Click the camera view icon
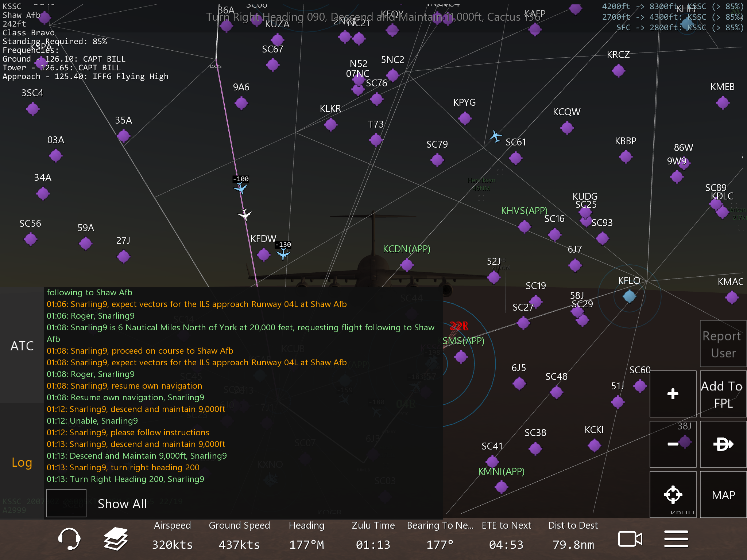Viewport: 747px width, 560px height. coord(630,539)
